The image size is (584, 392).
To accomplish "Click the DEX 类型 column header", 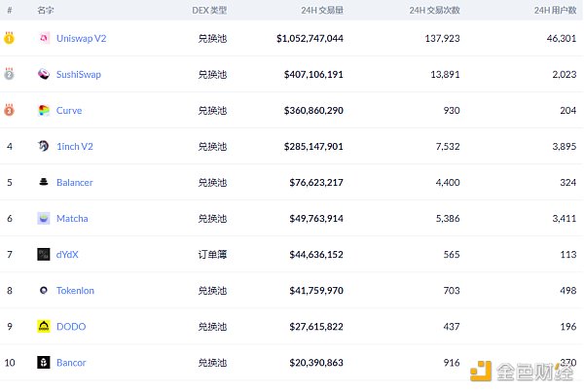I will [209, 10].
